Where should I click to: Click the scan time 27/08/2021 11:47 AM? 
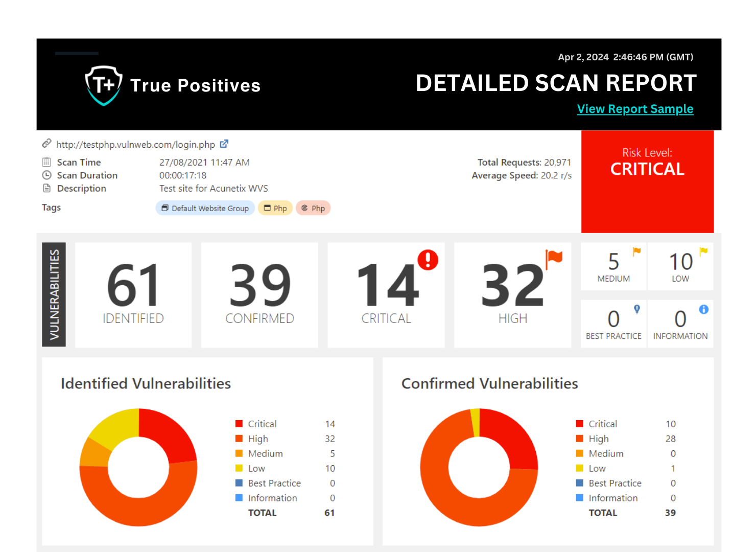(204, 162)
